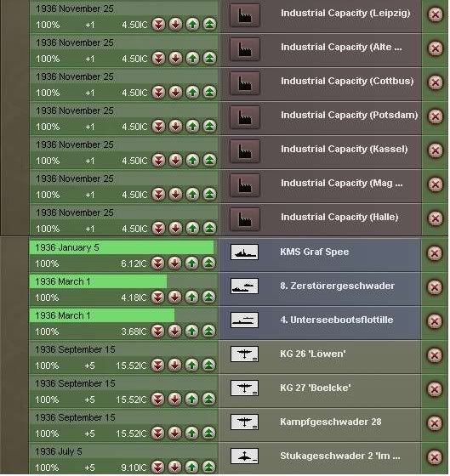Screen dimensions: 450x476
Task: Click the factory icon for Leipzig
Action: (x=245, y=15)
